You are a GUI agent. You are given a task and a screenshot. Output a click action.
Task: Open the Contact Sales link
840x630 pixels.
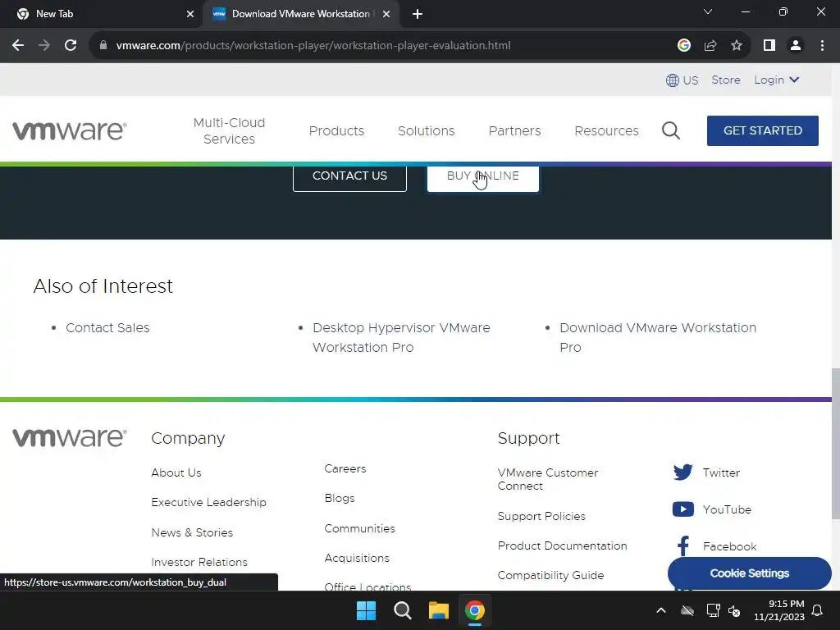107,328
